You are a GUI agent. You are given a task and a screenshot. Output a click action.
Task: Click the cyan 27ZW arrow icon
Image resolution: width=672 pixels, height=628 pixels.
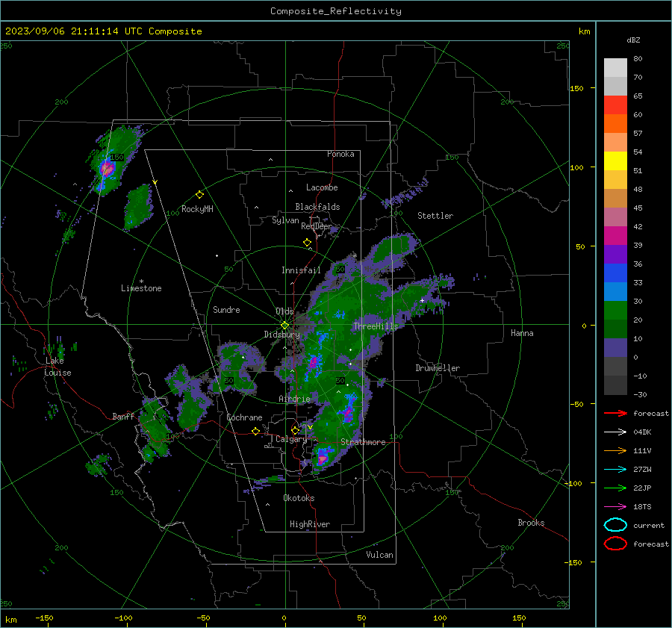pos(615,470)
